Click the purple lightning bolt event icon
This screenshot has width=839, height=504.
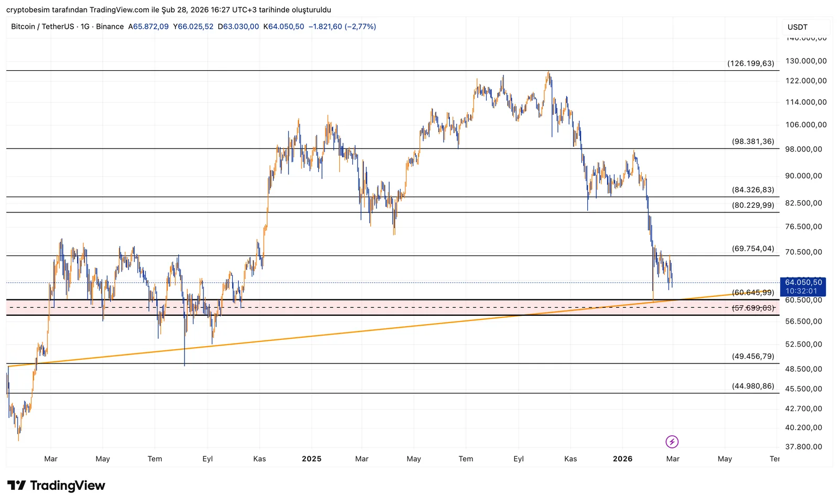[x=672, y=442]
